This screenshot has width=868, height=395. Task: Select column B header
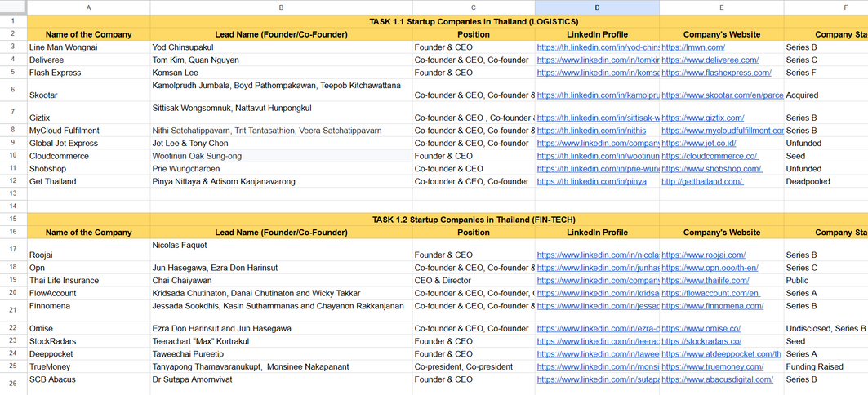click(x=281, y=7)
